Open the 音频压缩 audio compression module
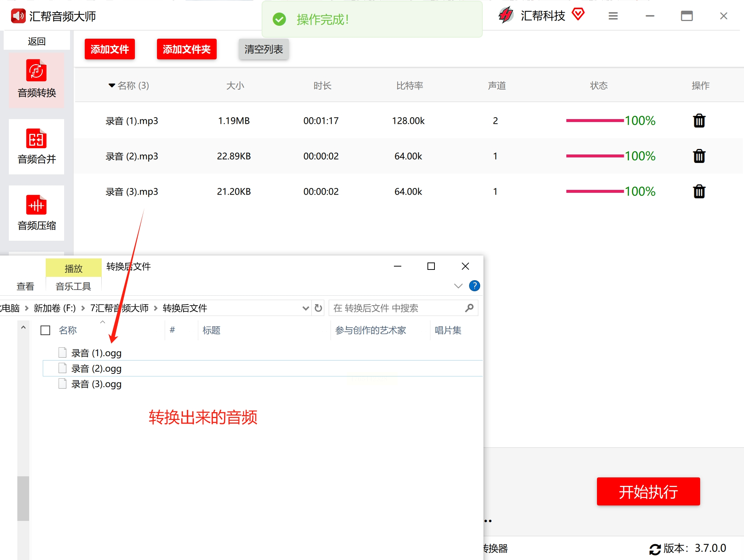 coord(36,212)
